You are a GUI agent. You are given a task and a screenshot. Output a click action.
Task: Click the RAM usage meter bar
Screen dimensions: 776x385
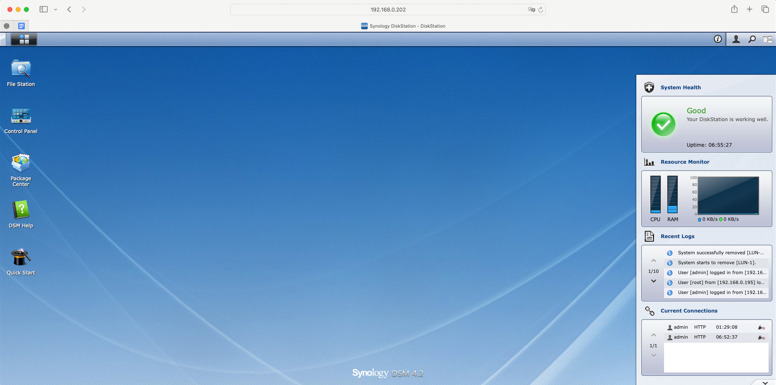click(x=672, y=194)
